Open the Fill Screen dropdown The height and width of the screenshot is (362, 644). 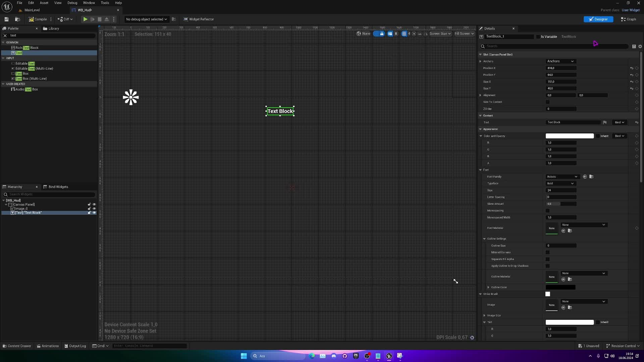464,34
